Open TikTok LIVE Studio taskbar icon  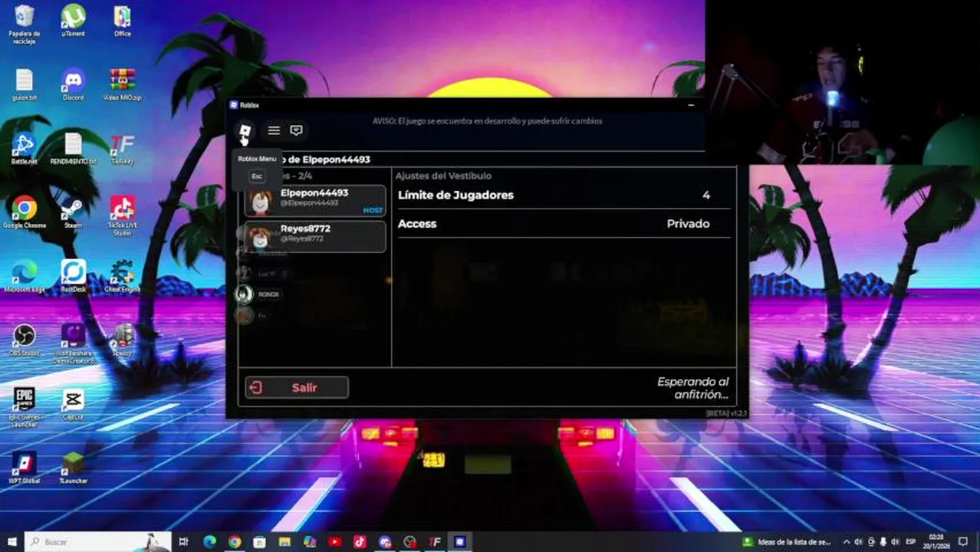pos(360,541)
